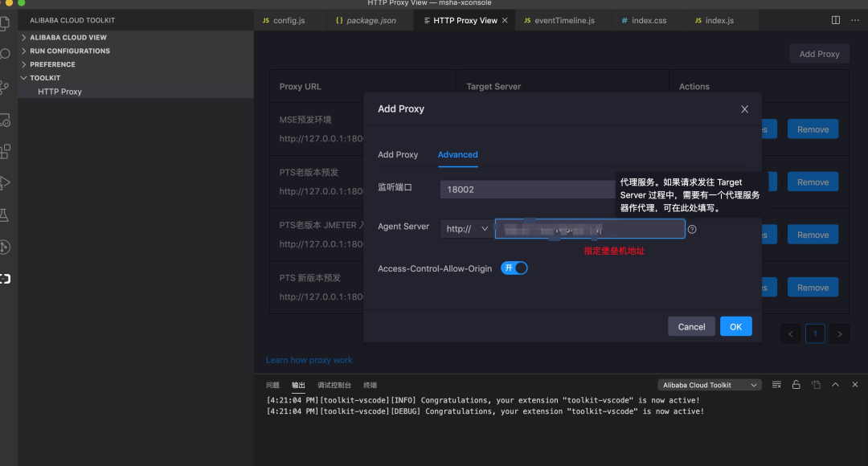The image size is (868, 466).
Task: Clear the output panel with list icon
Action: click(x=776, y=385)
